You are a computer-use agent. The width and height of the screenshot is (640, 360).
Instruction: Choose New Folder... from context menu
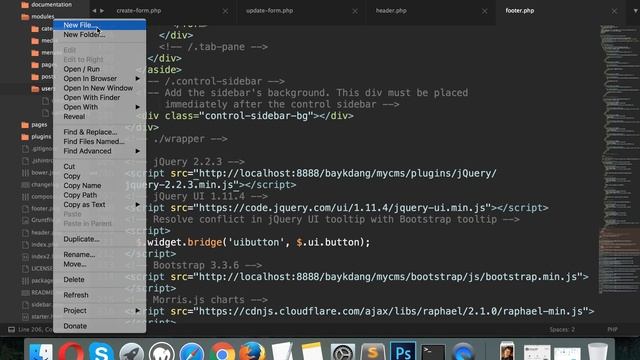coord(100,35)
